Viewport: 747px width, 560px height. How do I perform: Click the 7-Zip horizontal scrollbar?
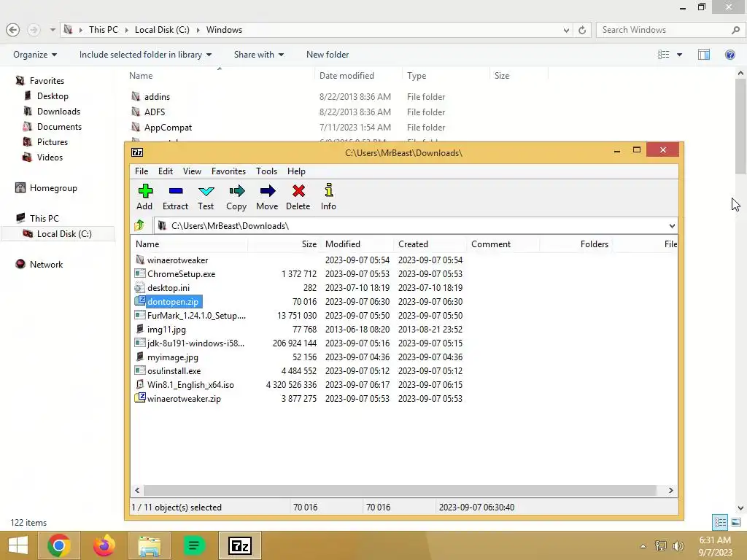pyautogui.click(x=400, y=490)
